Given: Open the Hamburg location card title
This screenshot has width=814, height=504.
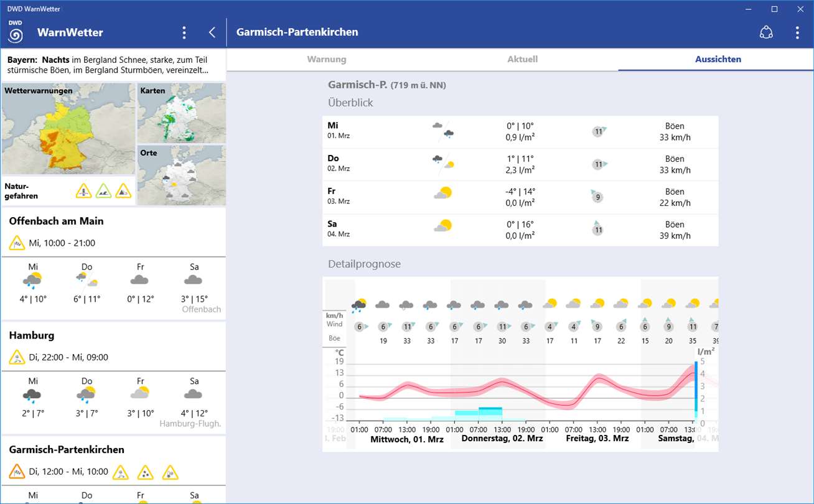Looking at the screenshot, I should click(32, 335).
